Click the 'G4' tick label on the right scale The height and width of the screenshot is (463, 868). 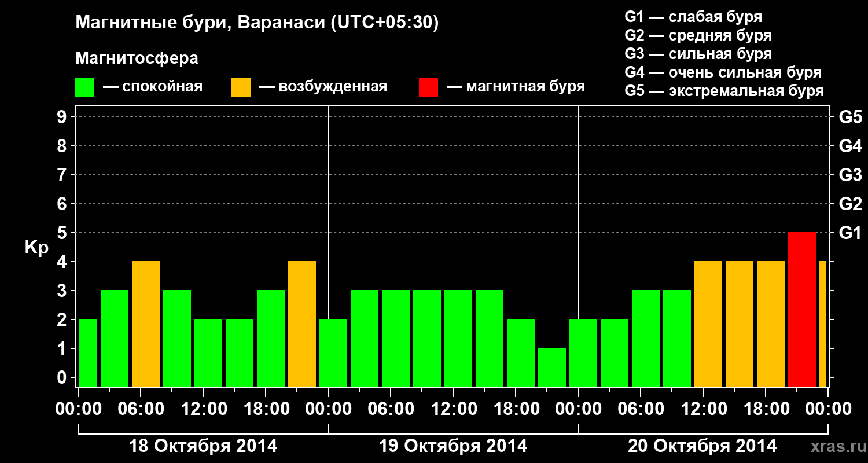tap(850, 146)
